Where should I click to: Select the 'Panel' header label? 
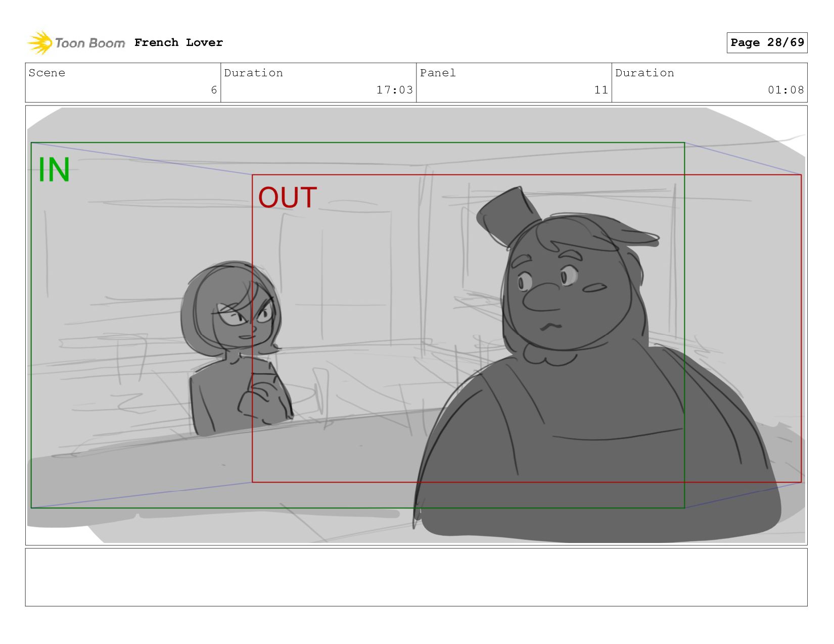(x=438, y=73)
